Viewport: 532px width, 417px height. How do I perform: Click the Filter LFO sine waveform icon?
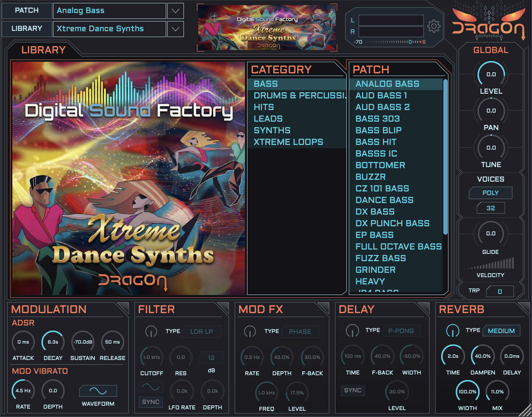(x=151, y=387)
